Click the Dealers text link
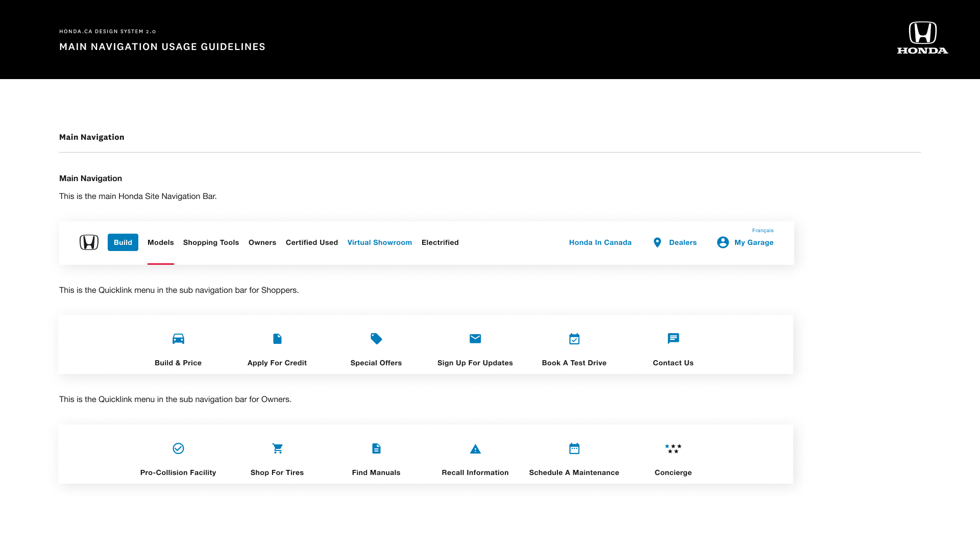 point(683,242)
